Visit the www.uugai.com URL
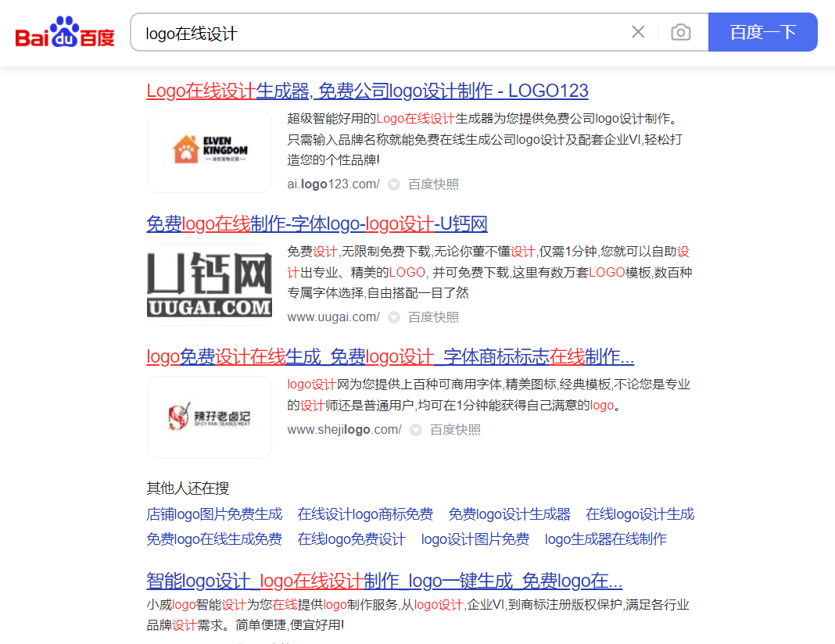The image size is (835, 644). click(333, 317)
